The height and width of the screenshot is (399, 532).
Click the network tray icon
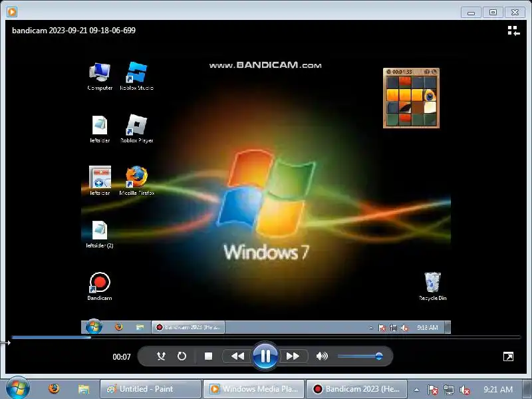(x=448, y=390)
